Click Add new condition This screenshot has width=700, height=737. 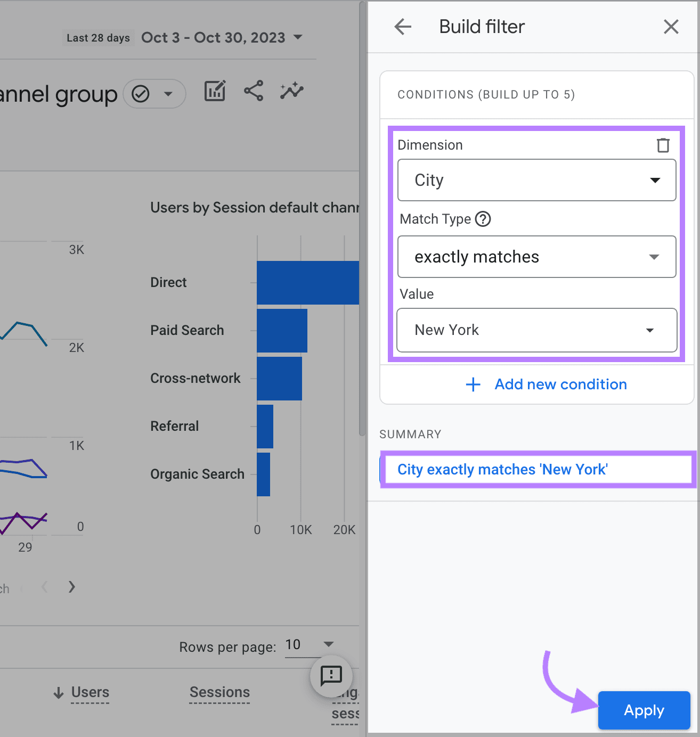(546, 384)
